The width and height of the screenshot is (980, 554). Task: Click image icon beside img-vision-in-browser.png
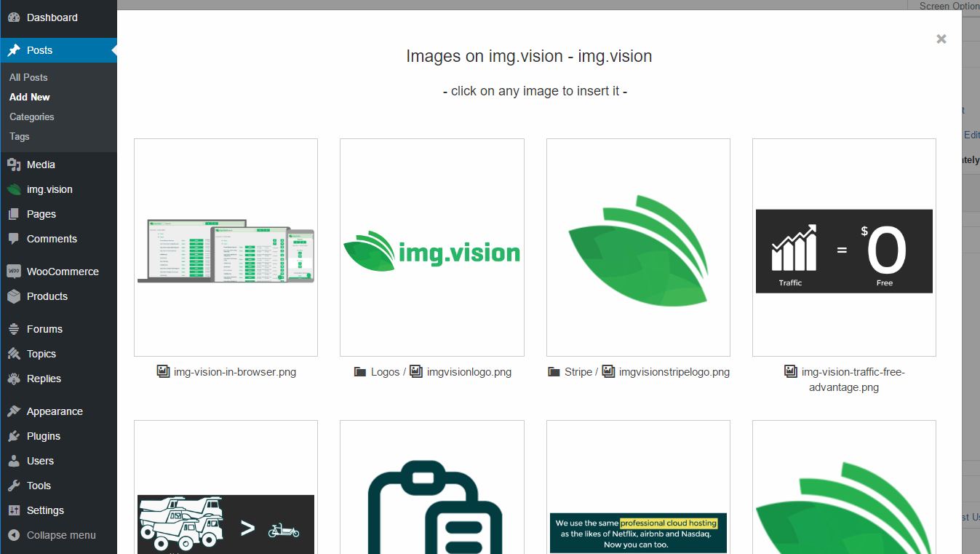pos(163,371)
